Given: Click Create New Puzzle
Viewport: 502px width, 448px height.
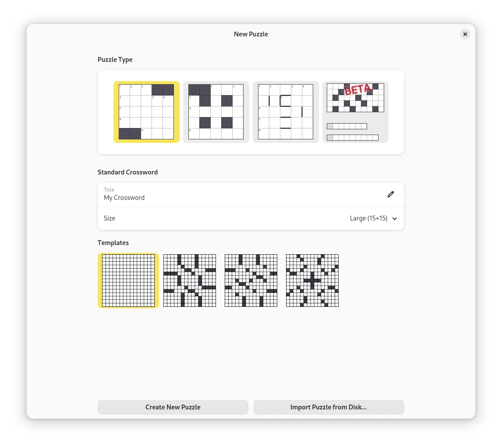Looking at the screenshot, I should [x=173, y=407].
